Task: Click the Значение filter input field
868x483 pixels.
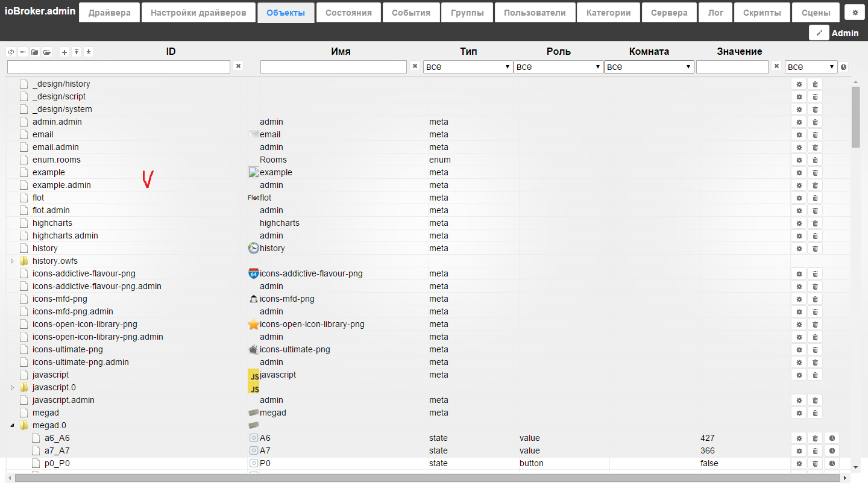Action: tap(732, 67)
